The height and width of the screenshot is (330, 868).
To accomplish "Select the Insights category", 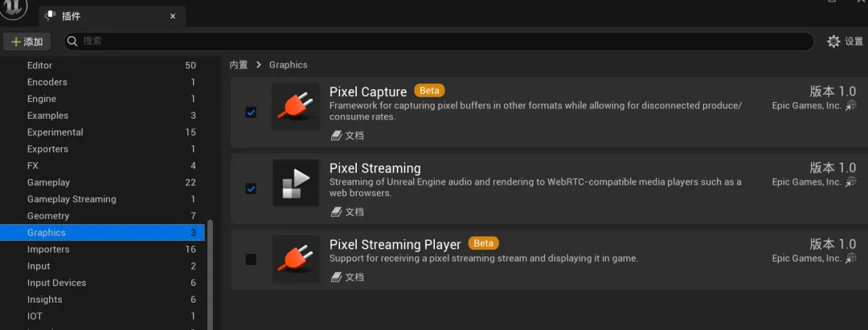I will pyautogui.click(x=102, y=299).
